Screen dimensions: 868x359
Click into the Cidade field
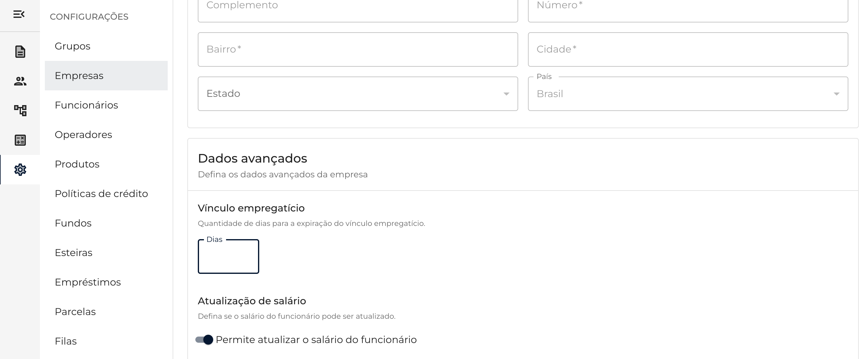[687, 49]
